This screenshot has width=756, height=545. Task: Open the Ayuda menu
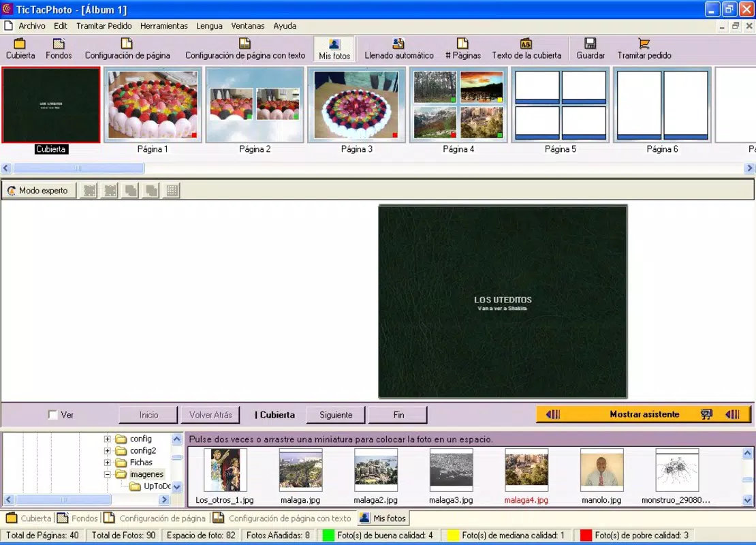click(x=285, y=26)
